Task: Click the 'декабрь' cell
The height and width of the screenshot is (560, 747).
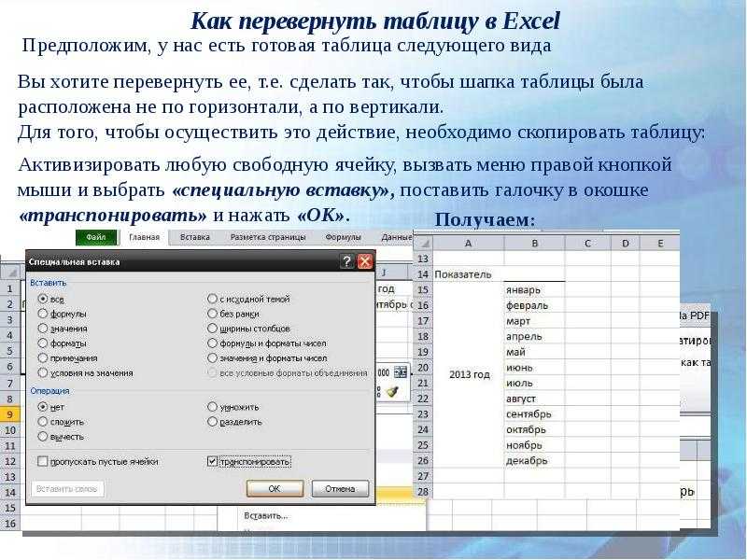Action: 534,460
